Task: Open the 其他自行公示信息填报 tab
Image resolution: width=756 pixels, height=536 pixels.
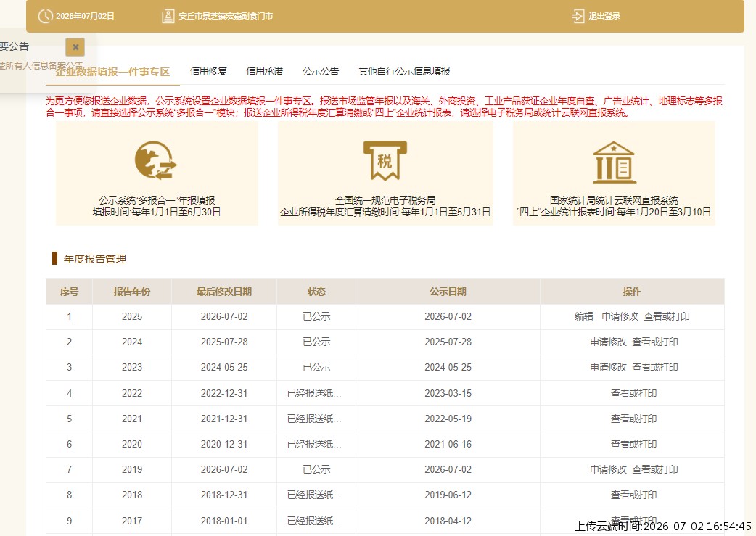Action: [x=404, y=71]
